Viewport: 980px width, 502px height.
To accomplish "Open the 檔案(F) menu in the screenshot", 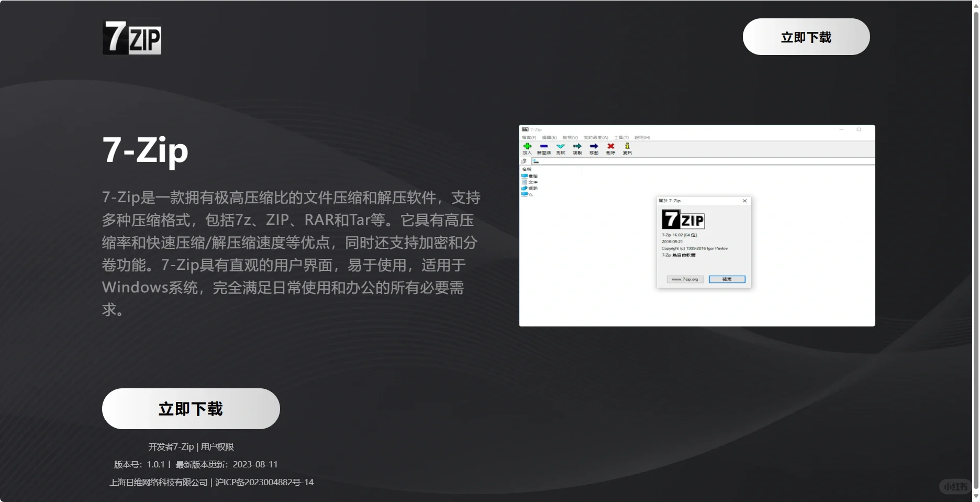I will click(x=529, y=137).
